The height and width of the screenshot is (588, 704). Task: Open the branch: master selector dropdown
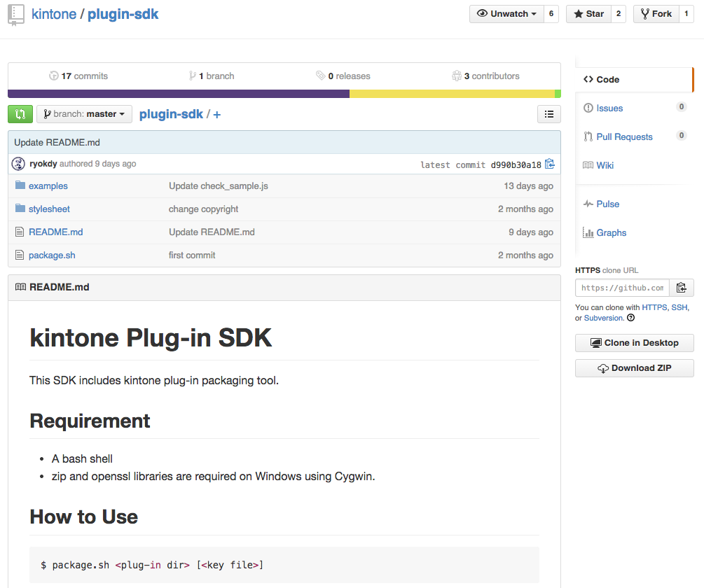coord(84,114)
